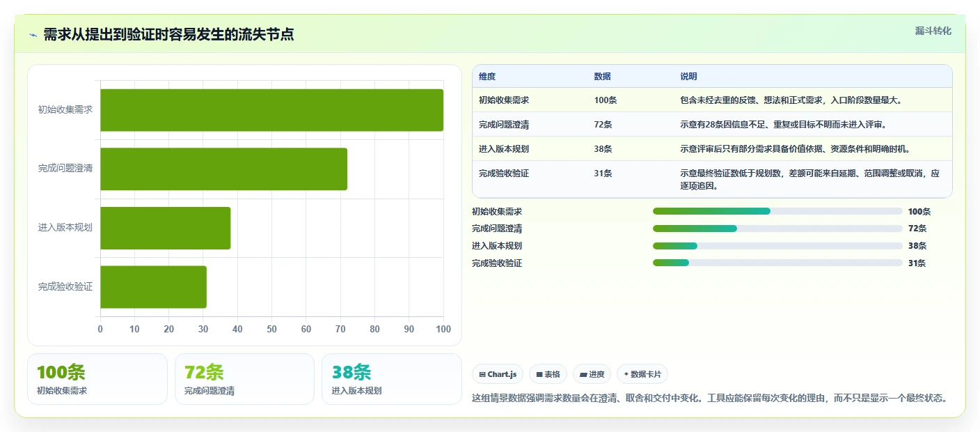Click the 漏斗转化 tag
980x432 pixels.
point(933,31)
